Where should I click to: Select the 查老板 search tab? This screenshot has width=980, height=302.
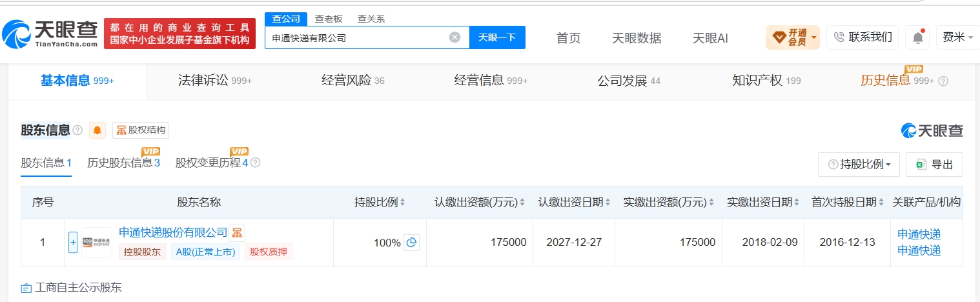[x=329, y=19]
